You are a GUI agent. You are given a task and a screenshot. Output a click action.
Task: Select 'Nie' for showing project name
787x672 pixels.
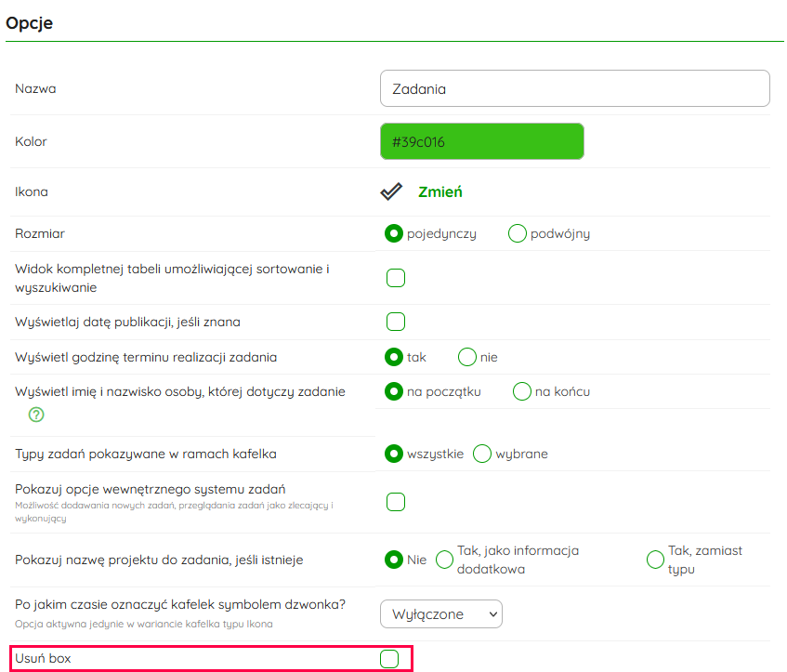click(x=394, y=560)
